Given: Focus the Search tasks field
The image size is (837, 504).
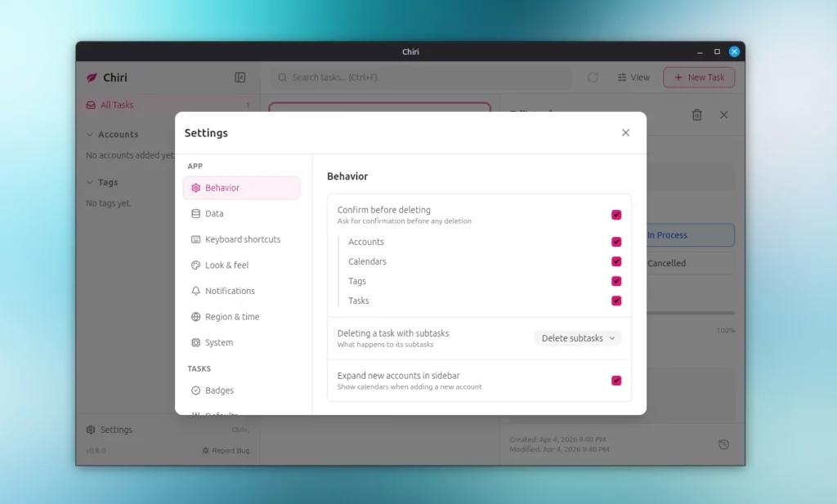Looking at the screenshot, I should click(421, 78).
